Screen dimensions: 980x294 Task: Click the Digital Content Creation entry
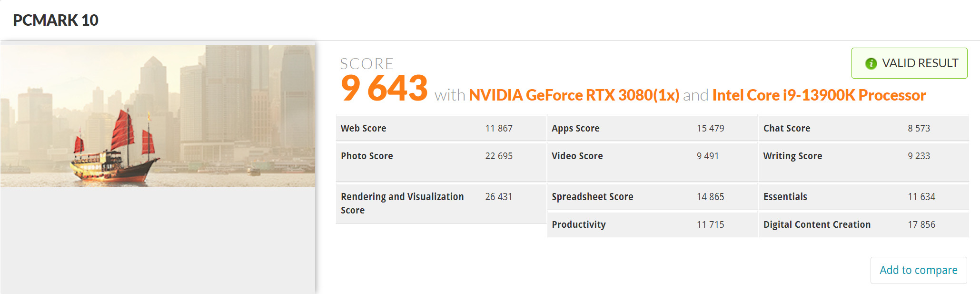817,224
